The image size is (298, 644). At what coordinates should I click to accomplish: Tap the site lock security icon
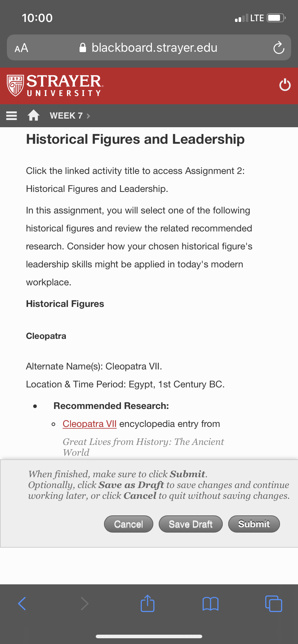[83, 48]
